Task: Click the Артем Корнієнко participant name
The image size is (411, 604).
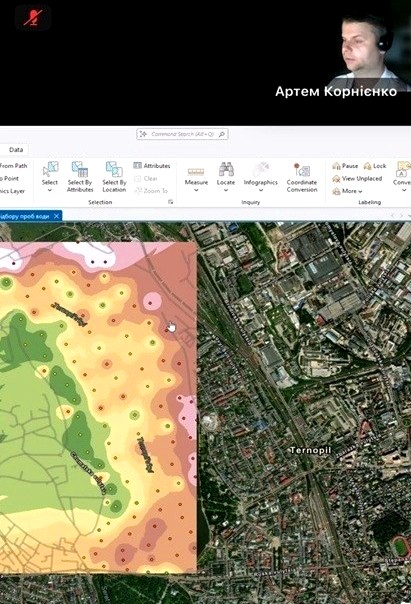Action: pos(336,91)
